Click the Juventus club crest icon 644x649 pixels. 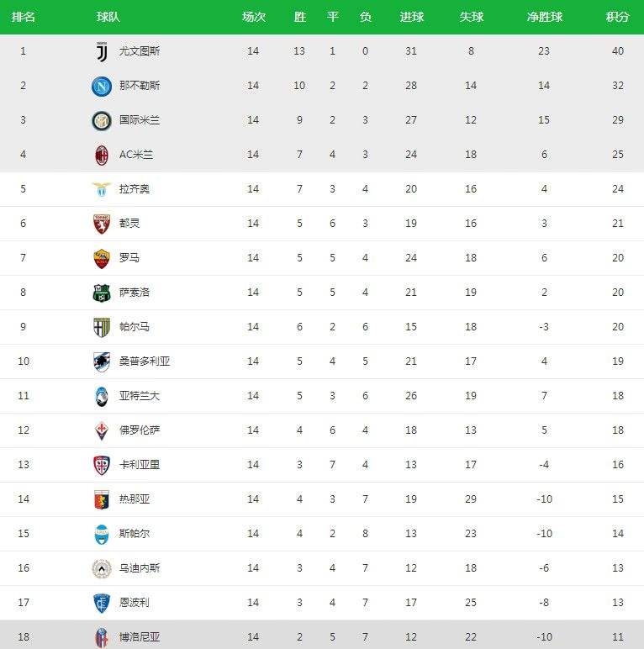coord(102,51)
